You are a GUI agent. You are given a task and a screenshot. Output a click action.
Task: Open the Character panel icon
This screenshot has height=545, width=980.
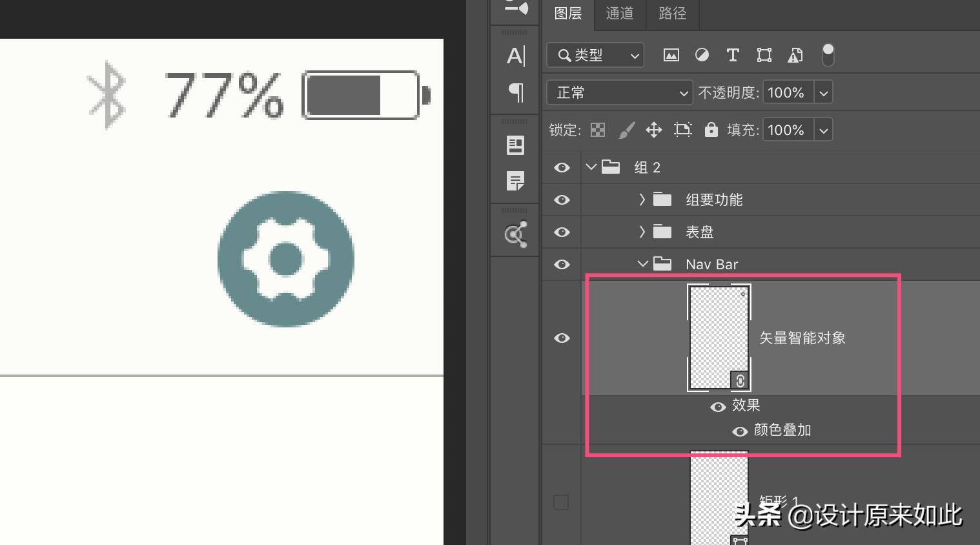(515, 56)
